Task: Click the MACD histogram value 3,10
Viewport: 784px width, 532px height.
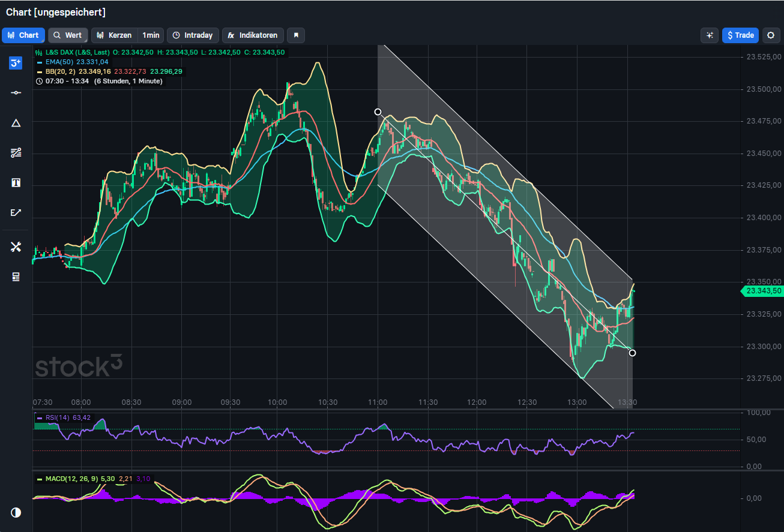Action: (x=143, y=479)
